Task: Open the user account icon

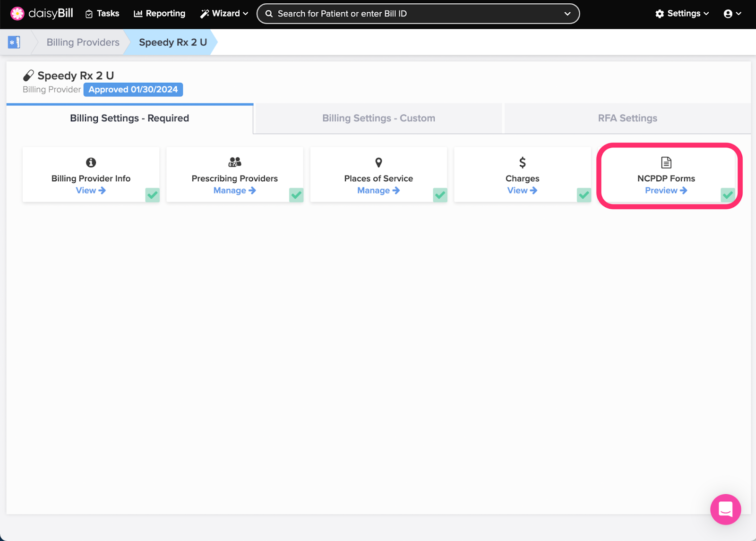Action: tap(729, 13)
